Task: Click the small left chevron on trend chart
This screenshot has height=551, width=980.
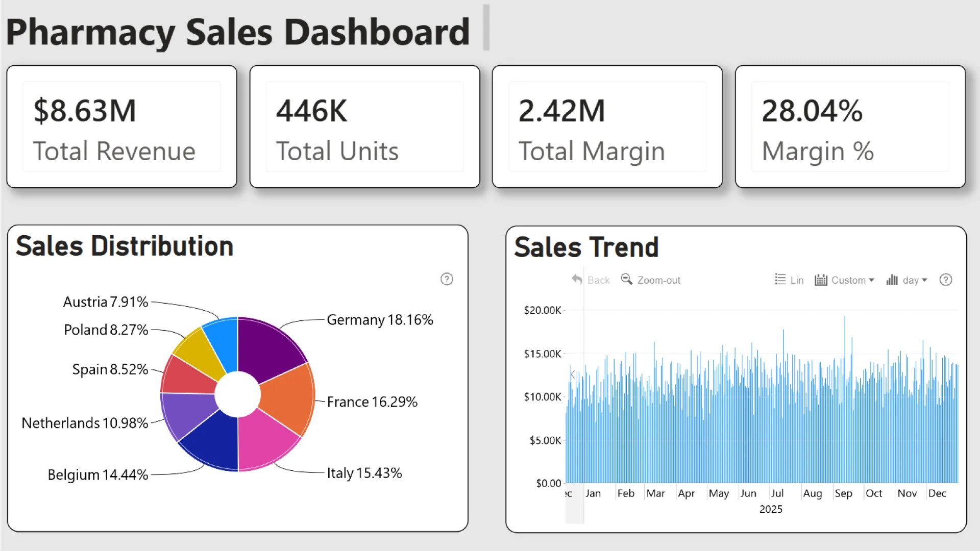Action: [x=573, y=374]
